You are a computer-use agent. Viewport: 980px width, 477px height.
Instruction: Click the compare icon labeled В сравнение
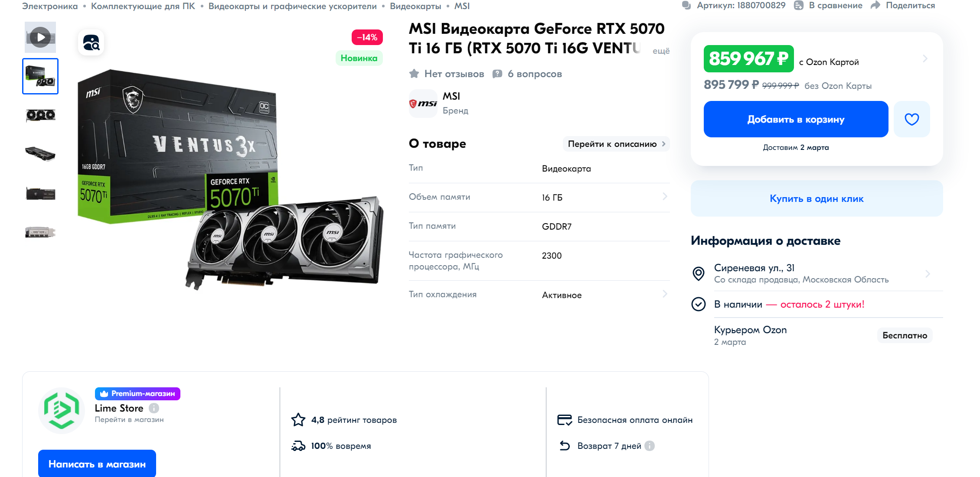pyautogui.click(x=799, y=6)
